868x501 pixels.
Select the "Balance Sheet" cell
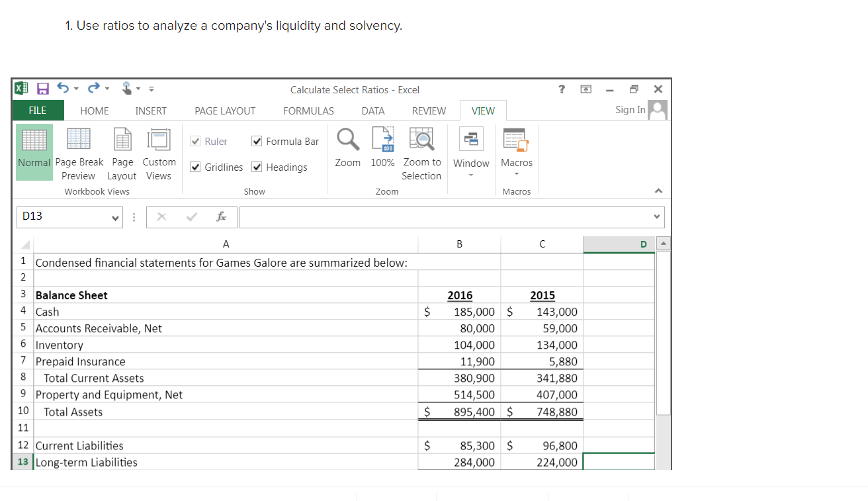[x=226, y=295]
